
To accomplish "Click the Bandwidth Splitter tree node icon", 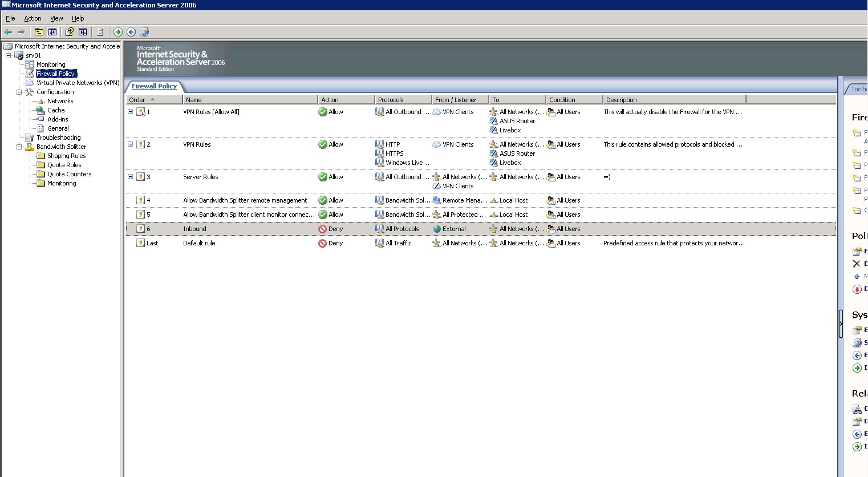I will [x=30, y=147].
